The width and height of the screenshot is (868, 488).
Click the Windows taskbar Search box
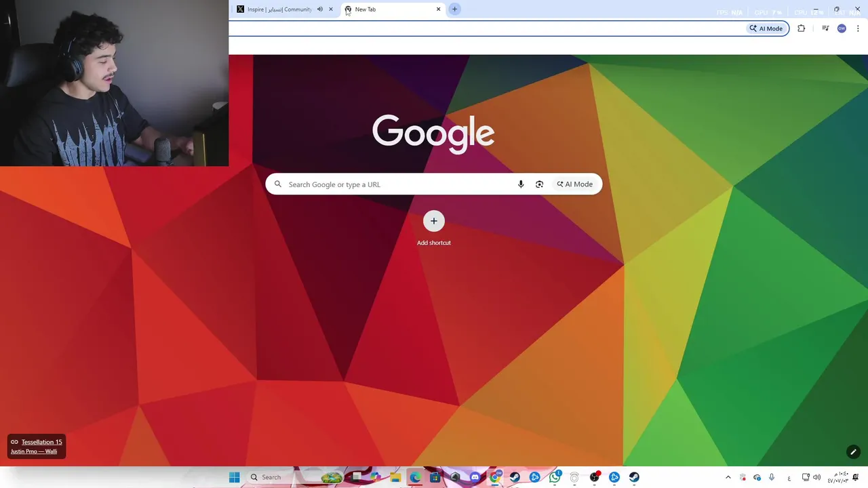295,477
